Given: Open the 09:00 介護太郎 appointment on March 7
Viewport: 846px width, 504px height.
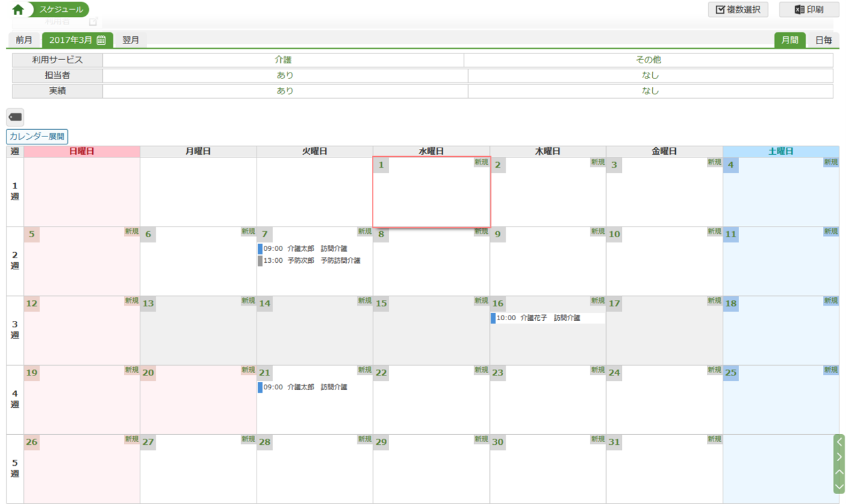Looking at the screenshot, I should tap(305, 249).
